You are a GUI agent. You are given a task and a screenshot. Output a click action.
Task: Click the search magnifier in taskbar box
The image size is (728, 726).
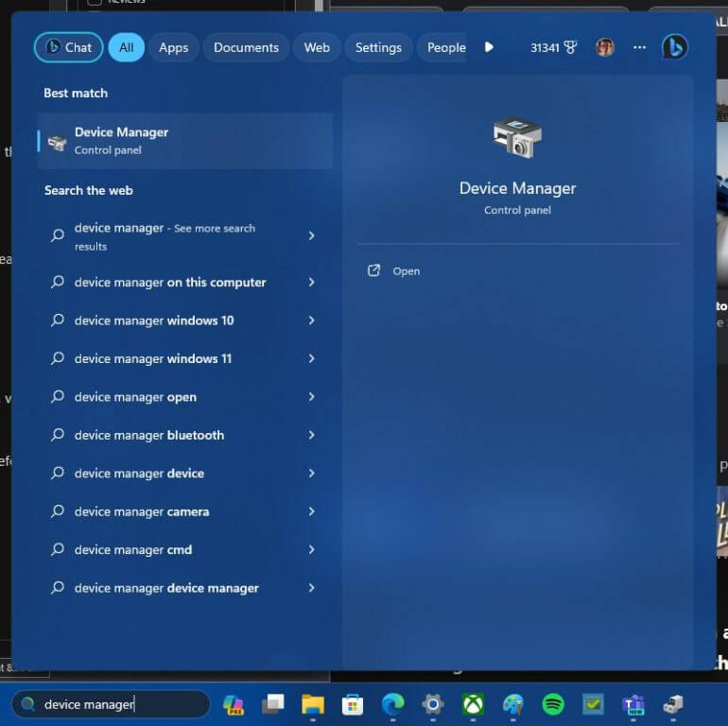pos(27,704)
